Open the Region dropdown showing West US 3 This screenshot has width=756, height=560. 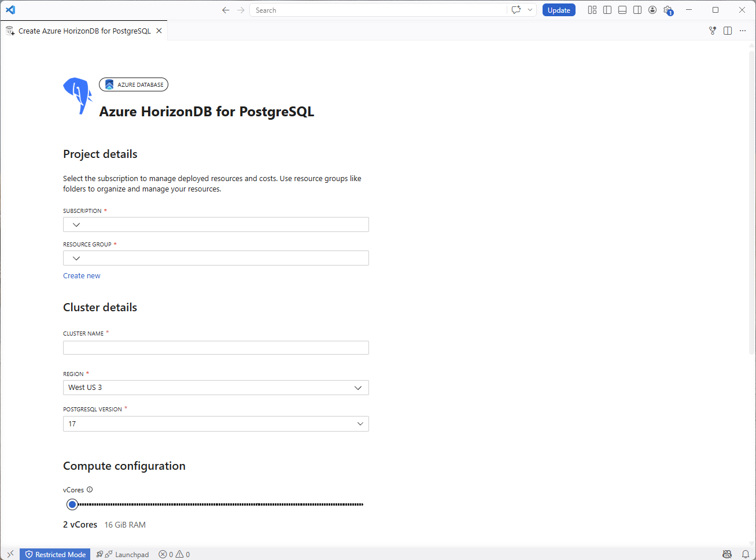[216, 388]
